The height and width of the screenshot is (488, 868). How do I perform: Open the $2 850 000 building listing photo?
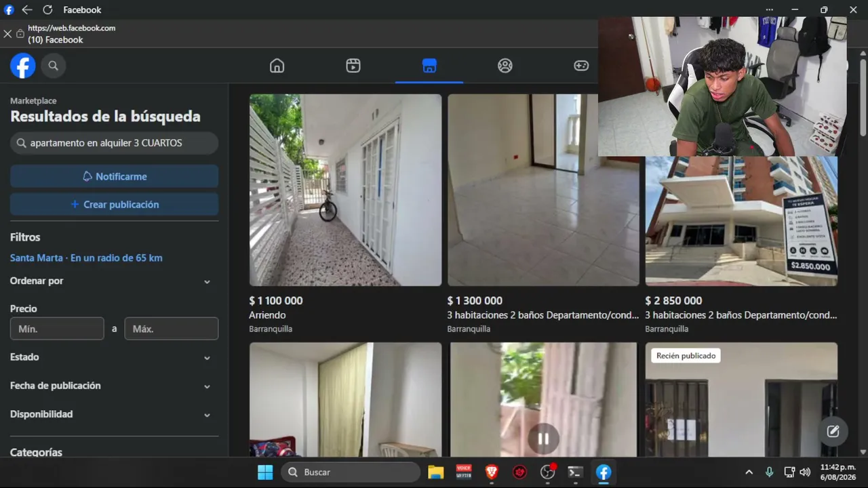[x=741, y=221]
